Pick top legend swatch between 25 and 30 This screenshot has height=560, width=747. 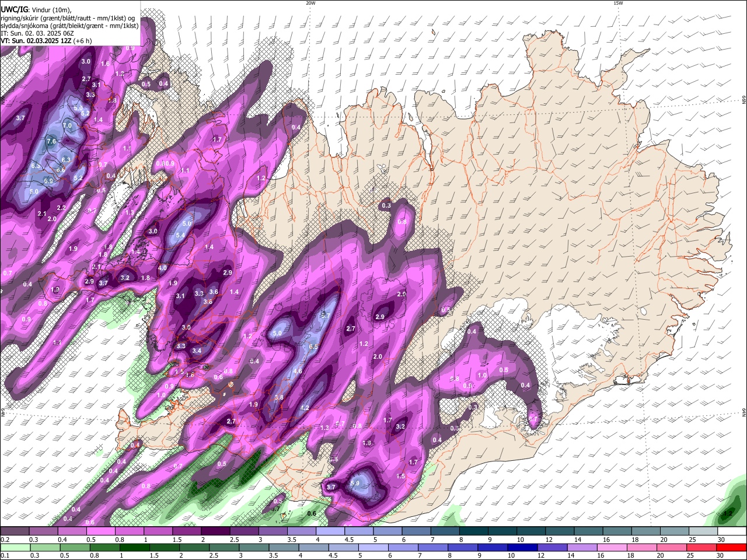[x=703, y=531]
